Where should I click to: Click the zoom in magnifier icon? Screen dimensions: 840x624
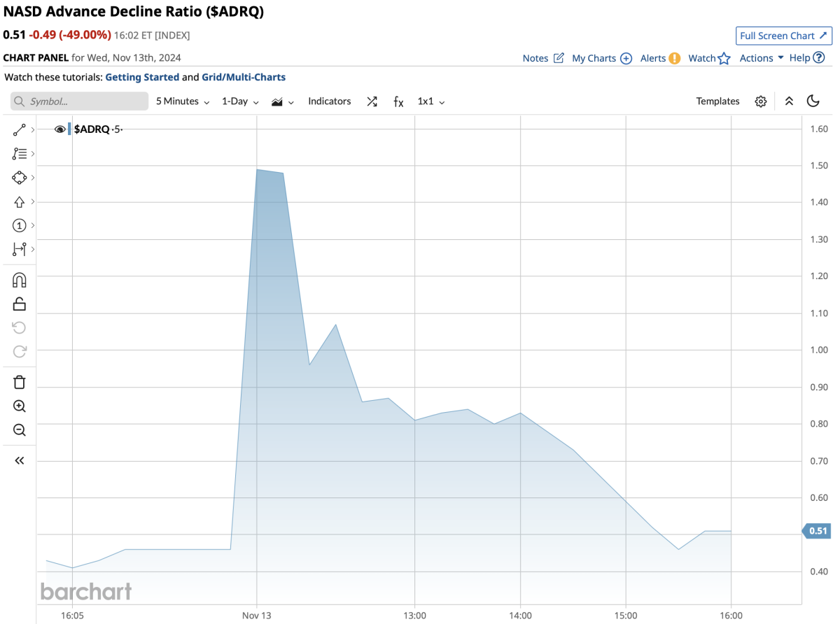20,406
